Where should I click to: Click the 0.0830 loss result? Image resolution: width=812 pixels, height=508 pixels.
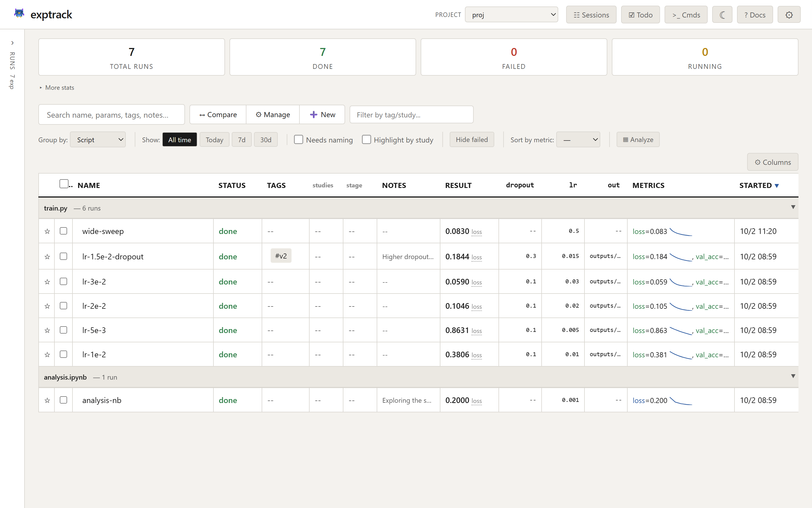[x=464, y=231]
